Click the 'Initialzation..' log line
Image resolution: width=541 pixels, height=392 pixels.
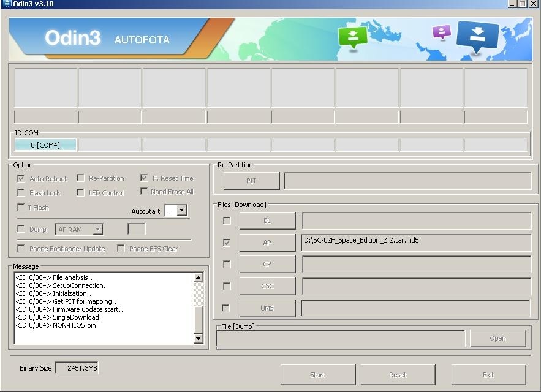click(53, 293)
